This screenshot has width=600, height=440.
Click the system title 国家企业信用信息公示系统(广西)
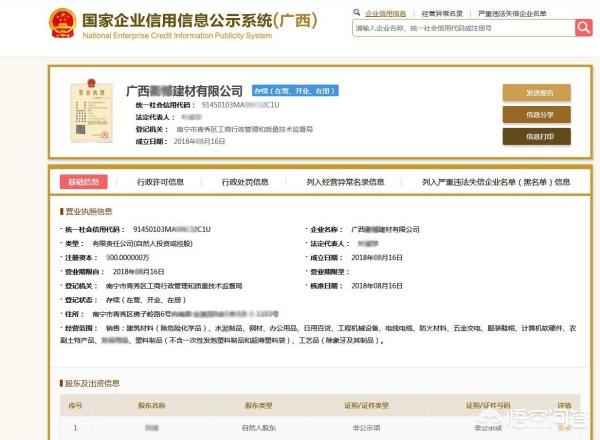(x=200, y=20)
